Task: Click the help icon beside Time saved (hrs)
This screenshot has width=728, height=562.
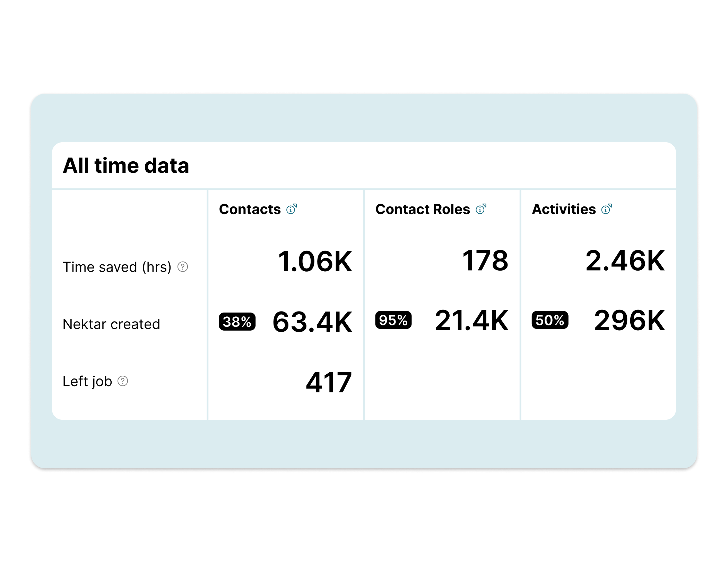Action: coord(183,267)
